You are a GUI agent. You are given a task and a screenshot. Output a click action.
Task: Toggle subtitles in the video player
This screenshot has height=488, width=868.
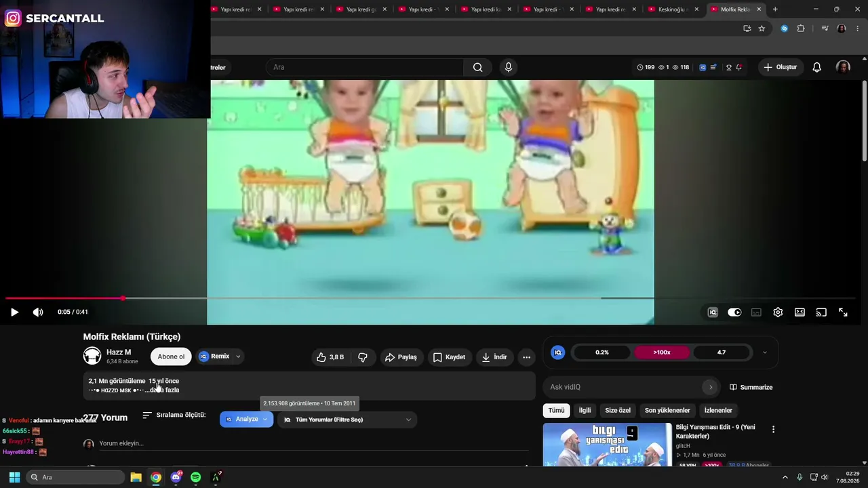tap(756, 312)
